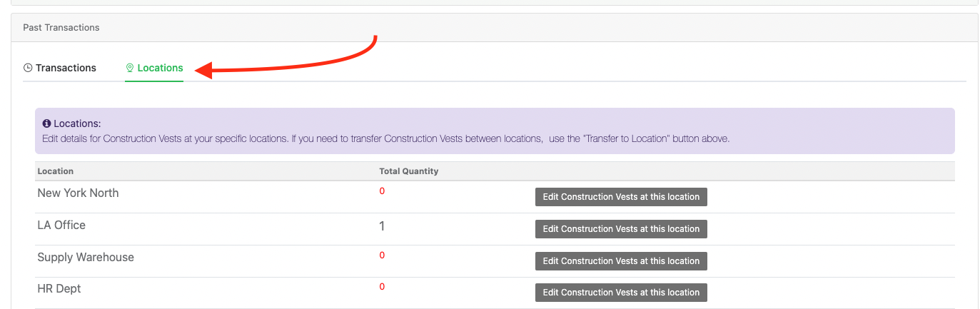Image resolution: width=980 pixels, height=309 pixels.
Task: Switch to the Transactions tab
Action: click(66, 69)
